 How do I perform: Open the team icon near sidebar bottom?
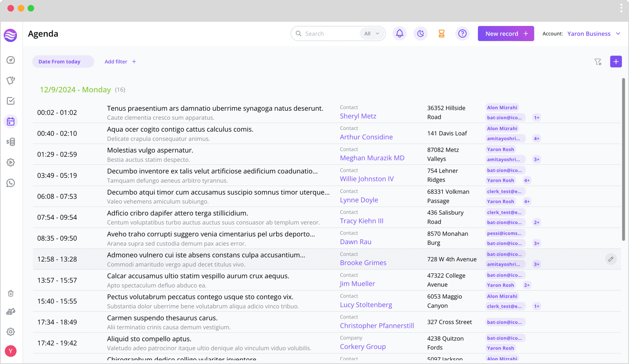(x=11, y=311)
